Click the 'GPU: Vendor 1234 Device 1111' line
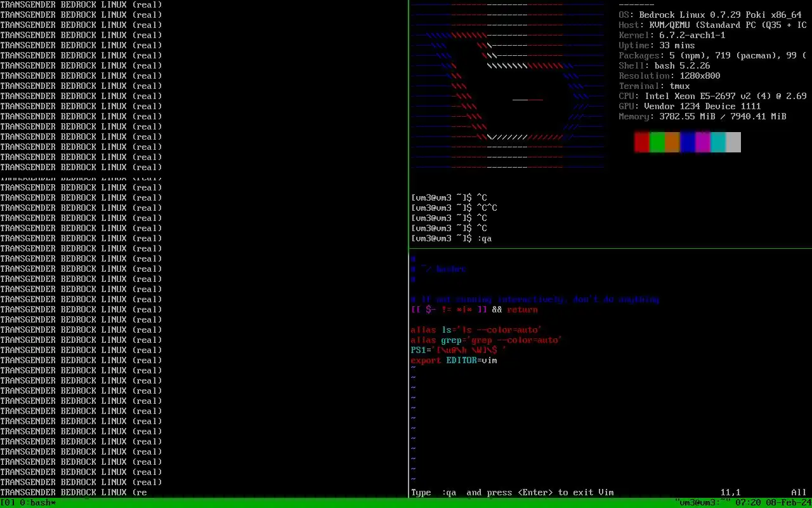812x508 pixels. [690, 106]
